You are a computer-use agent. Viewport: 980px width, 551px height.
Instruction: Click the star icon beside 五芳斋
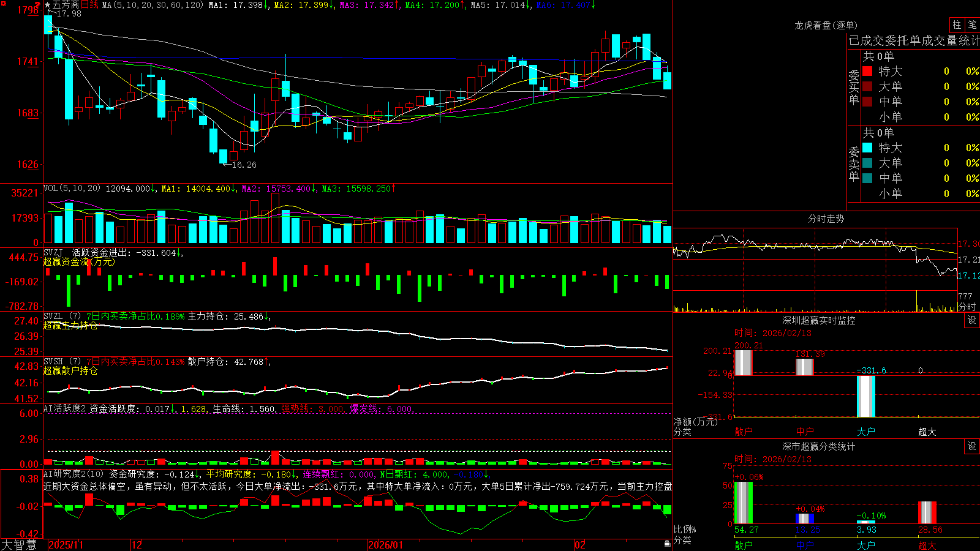(x=47, y=5)
